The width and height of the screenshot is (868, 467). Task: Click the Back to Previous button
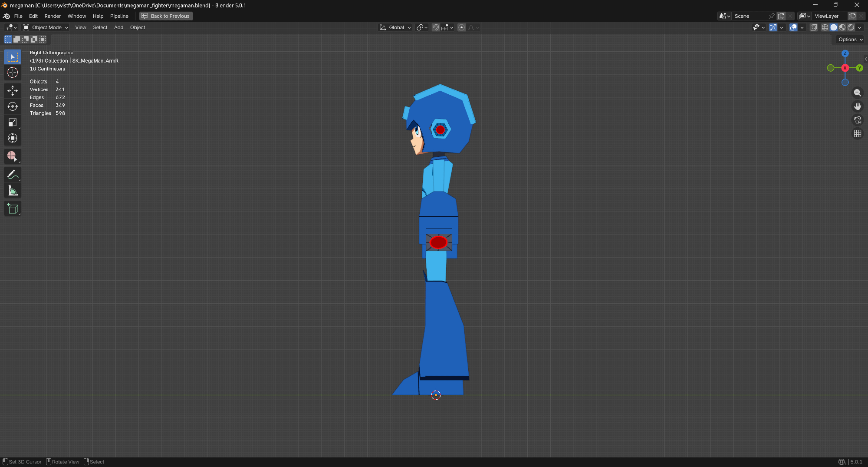pyautogui.click(x=166, y=16)
